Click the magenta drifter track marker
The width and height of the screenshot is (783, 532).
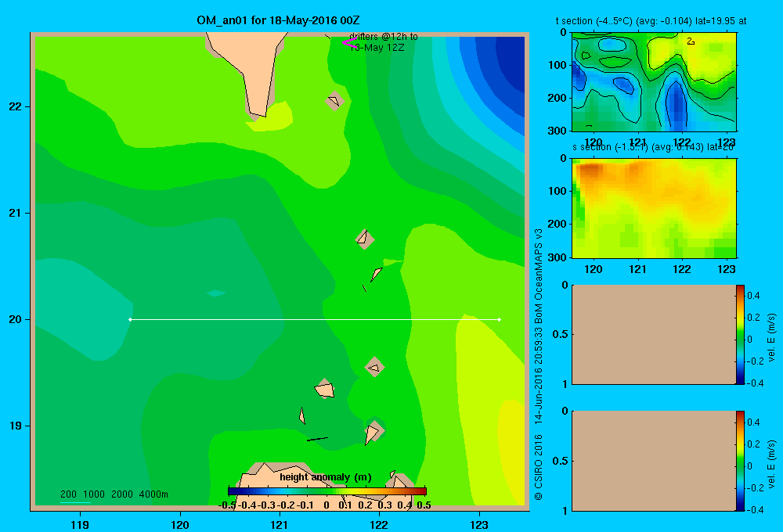[348, 43]
